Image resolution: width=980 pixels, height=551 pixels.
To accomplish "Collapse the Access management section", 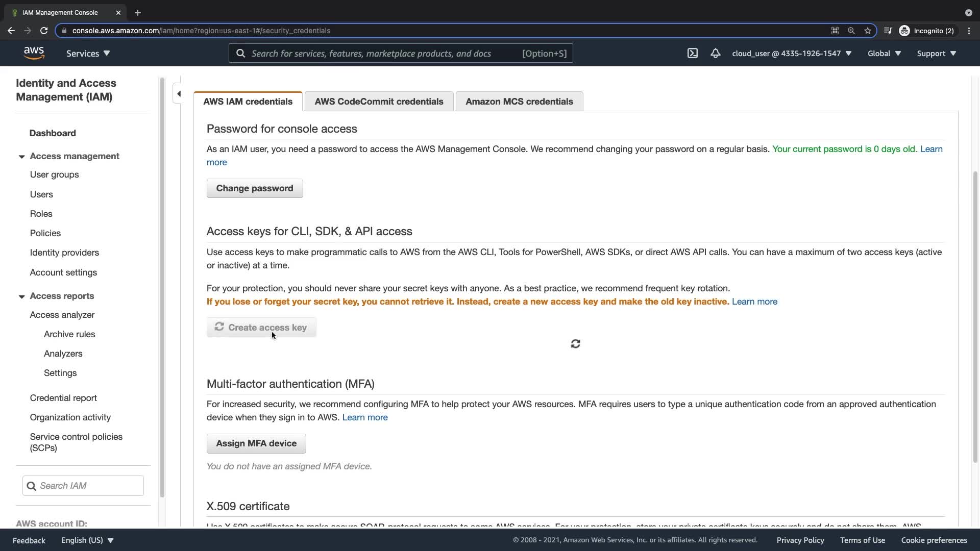I will [21, 157].
